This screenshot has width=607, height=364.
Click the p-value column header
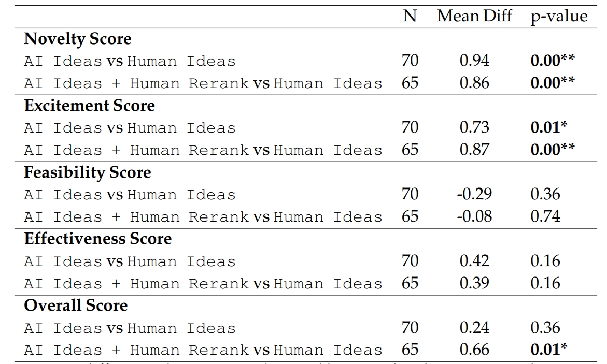pyautogui.click(x=558, y=17)
